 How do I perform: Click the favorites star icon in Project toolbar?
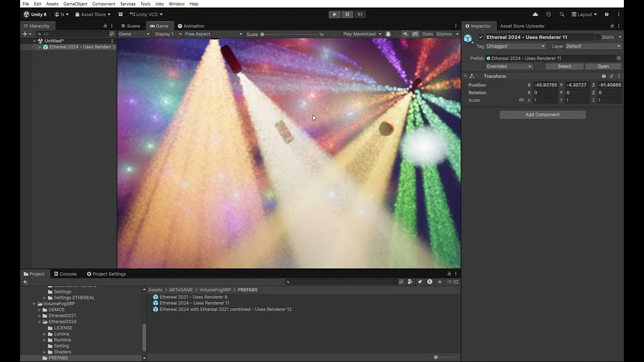(x=439, y=282)
